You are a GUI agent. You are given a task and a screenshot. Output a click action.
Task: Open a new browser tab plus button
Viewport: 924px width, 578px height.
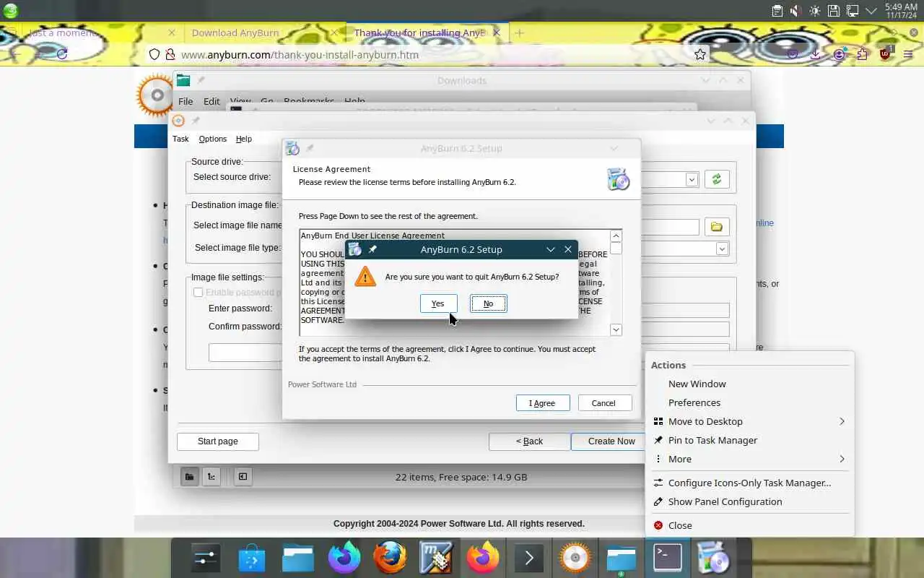click(519, 33)
